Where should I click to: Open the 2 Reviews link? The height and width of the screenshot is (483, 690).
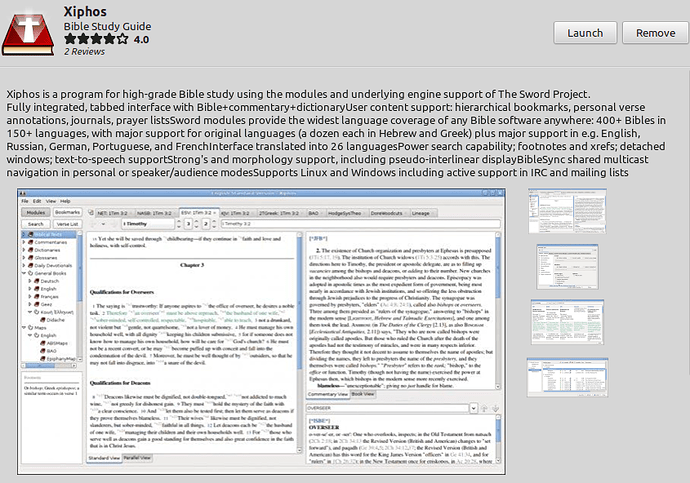(84, 51)
